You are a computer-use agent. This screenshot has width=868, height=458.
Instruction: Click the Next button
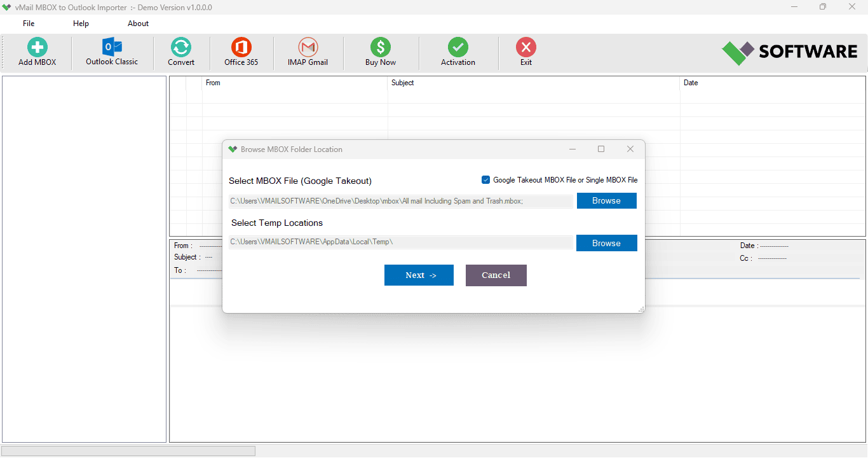[x=419, y=275]
